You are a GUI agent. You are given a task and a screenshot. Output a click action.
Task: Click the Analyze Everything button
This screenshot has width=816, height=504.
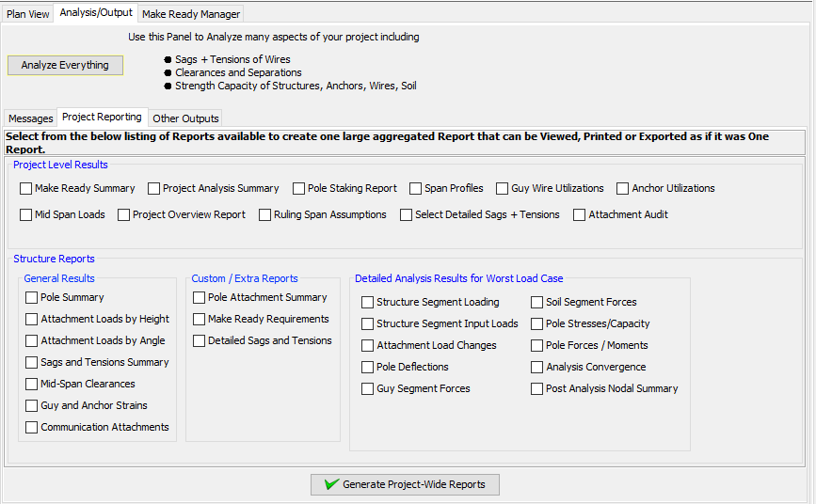coord(65,65)
